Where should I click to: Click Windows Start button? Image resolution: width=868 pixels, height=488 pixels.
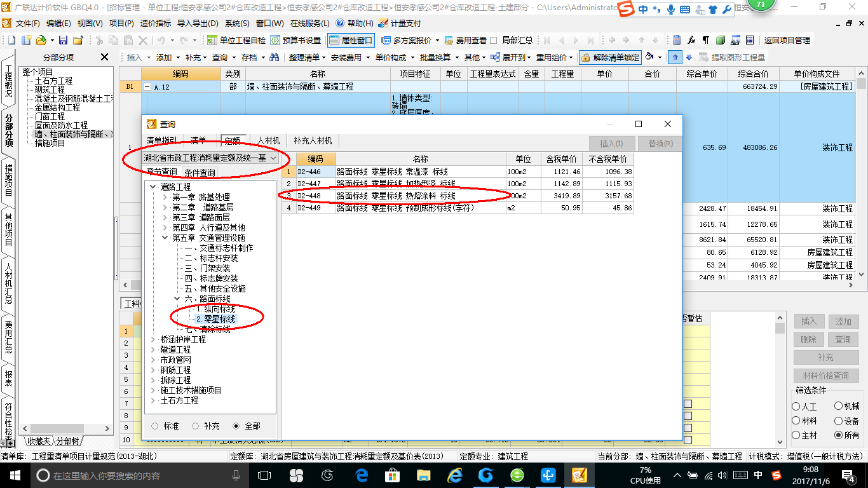14,475
